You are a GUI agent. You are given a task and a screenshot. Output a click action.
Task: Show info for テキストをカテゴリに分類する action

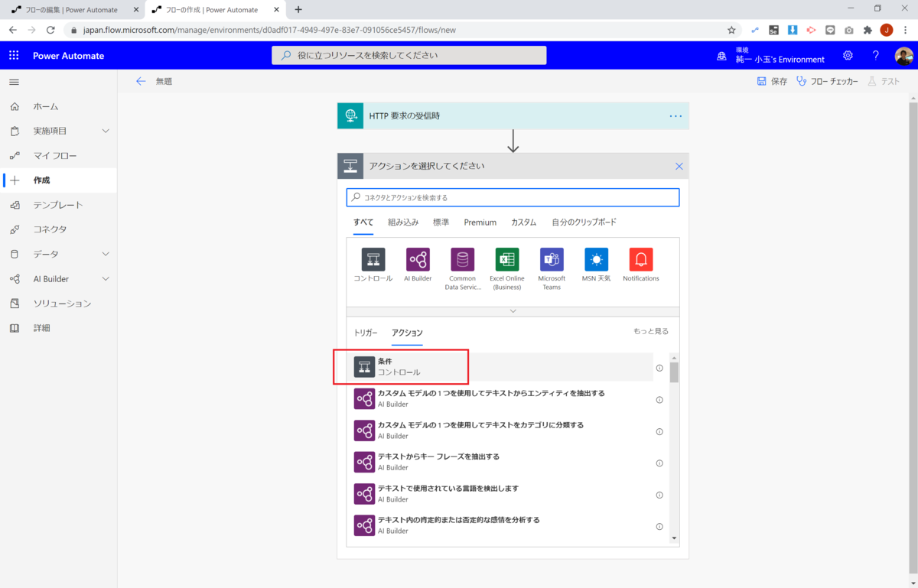(x=659, y=431)
